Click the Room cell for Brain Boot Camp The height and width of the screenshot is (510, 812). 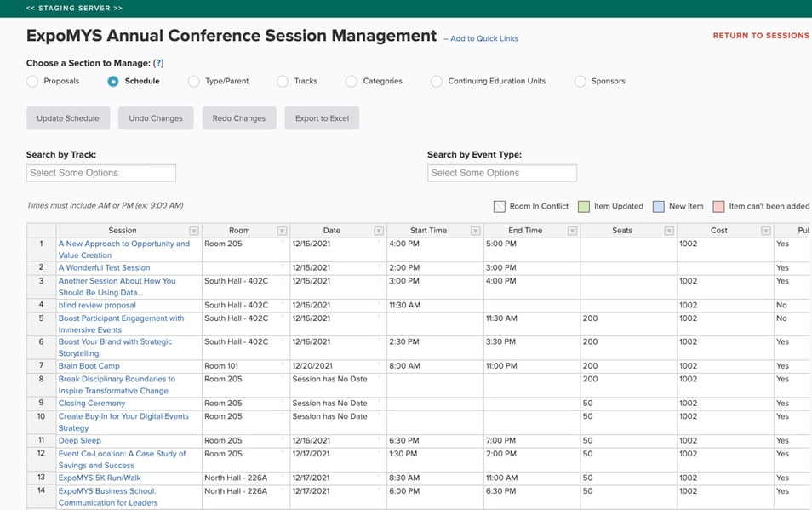246,365
